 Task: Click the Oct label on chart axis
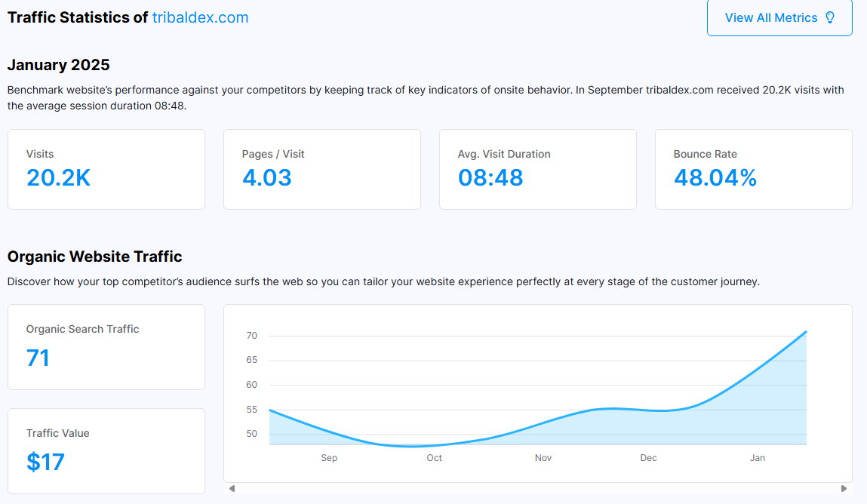click(434, 457)
